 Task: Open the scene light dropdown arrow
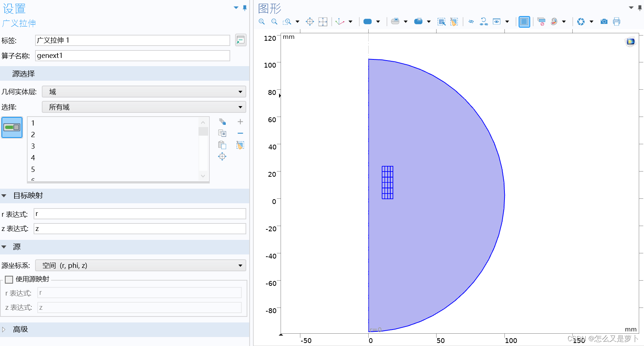click(x=591, y=22)
